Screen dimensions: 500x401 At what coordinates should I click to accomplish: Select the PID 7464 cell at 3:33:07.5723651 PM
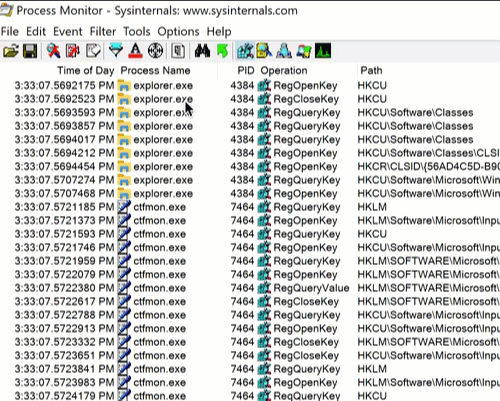tap(242, 356)
